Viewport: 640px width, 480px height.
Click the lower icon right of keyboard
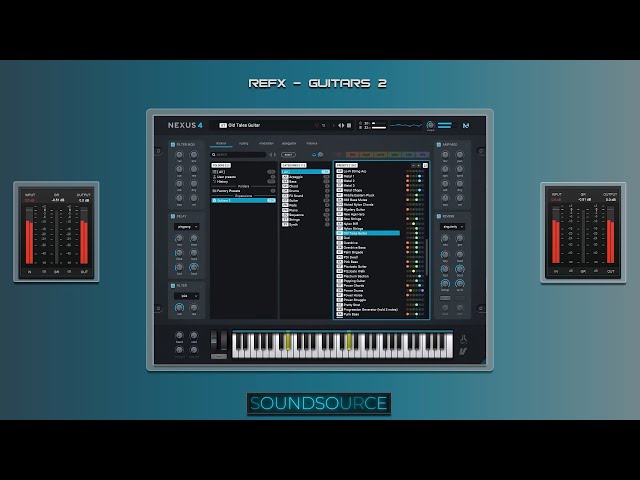pos(463,351)
